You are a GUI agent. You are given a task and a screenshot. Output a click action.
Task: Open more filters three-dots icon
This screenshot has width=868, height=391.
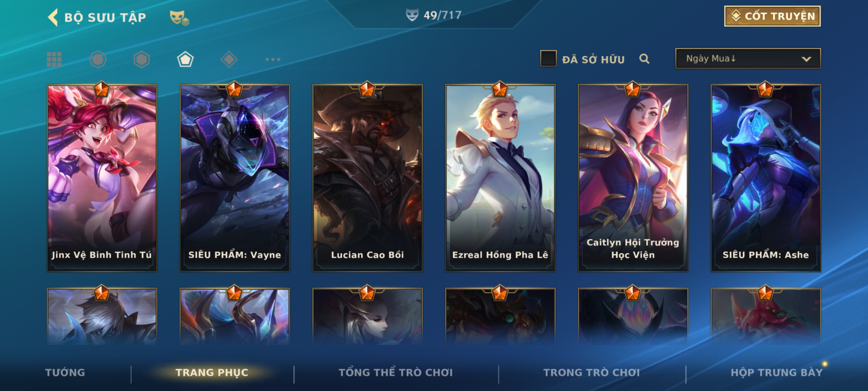[273, 59]
